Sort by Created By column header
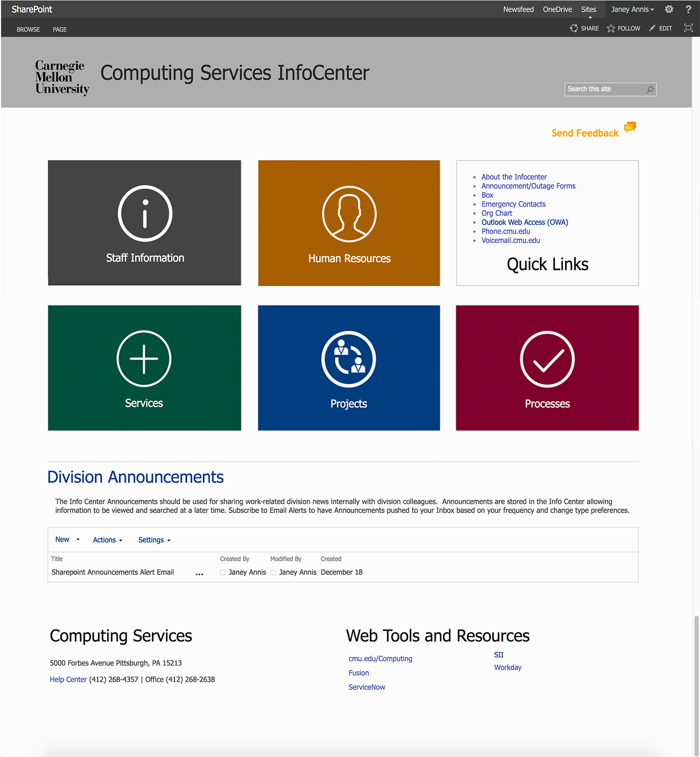 235,558
